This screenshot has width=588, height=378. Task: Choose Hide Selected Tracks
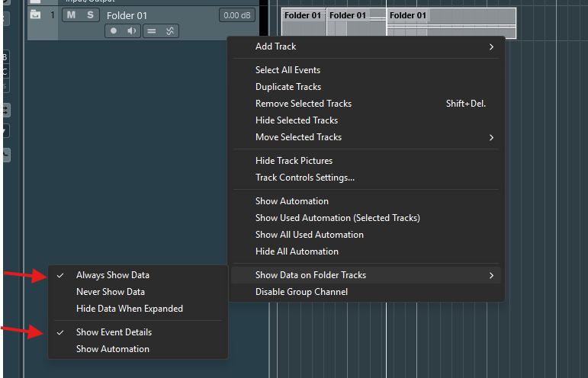366,120
